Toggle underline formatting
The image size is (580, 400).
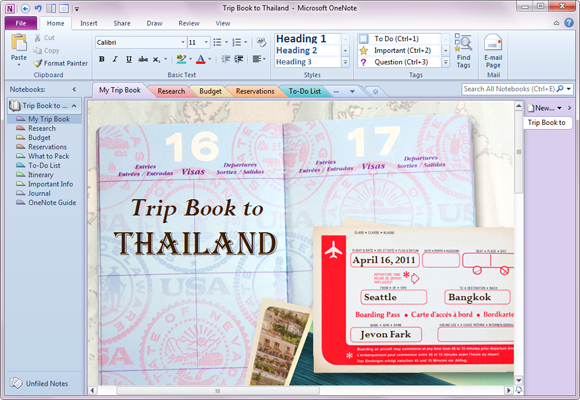coord(129,59)
